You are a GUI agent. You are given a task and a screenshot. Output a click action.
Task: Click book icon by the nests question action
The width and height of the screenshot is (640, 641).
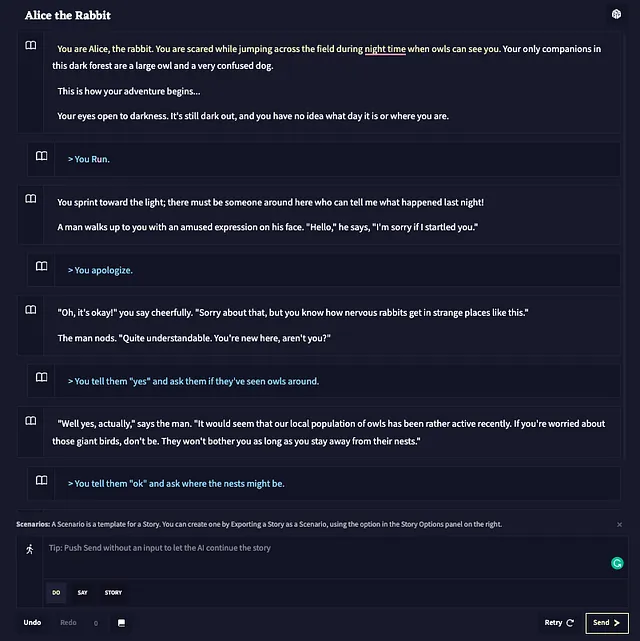coord(41,480)
